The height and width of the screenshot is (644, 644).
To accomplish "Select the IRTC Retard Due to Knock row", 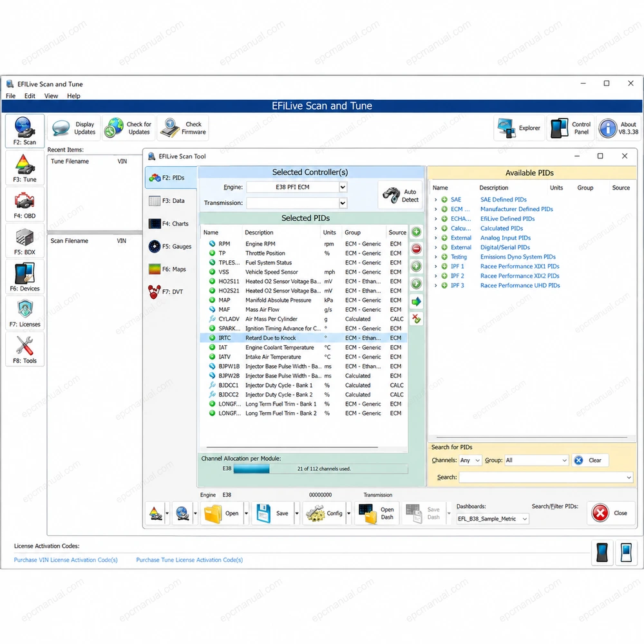I will tap(303, 338).
